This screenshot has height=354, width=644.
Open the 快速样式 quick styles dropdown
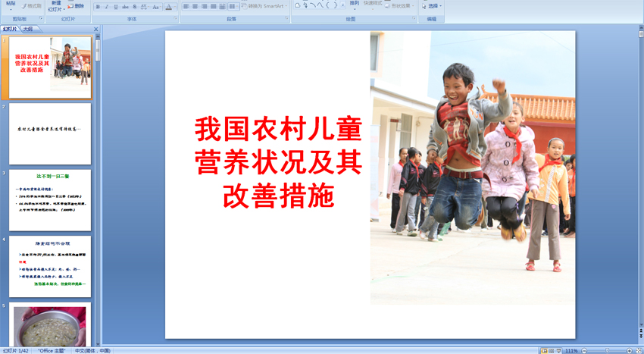click(x=373, y=5)
